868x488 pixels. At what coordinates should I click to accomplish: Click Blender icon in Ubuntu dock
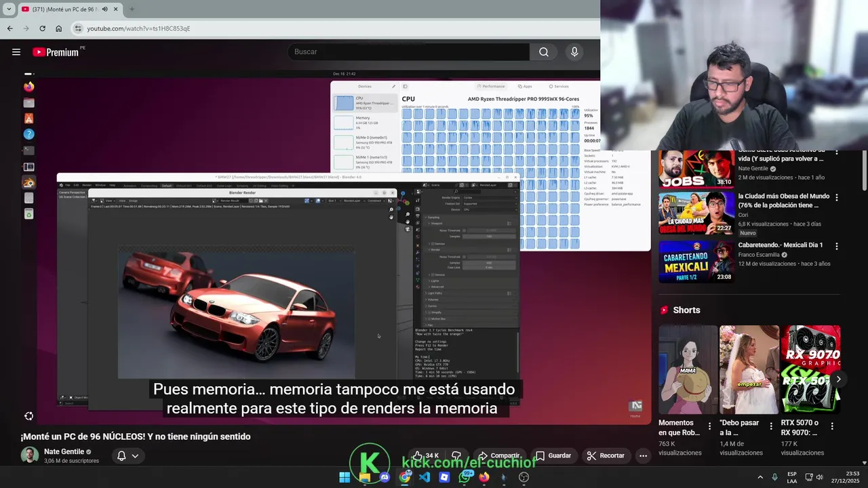(x=28, y=183)
